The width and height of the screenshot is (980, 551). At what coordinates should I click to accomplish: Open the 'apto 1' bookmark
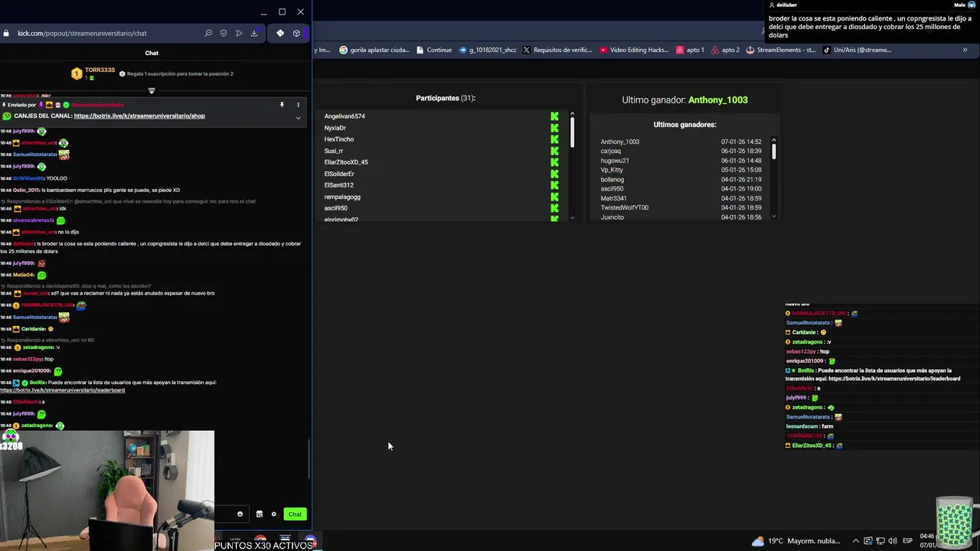point(690,50)
